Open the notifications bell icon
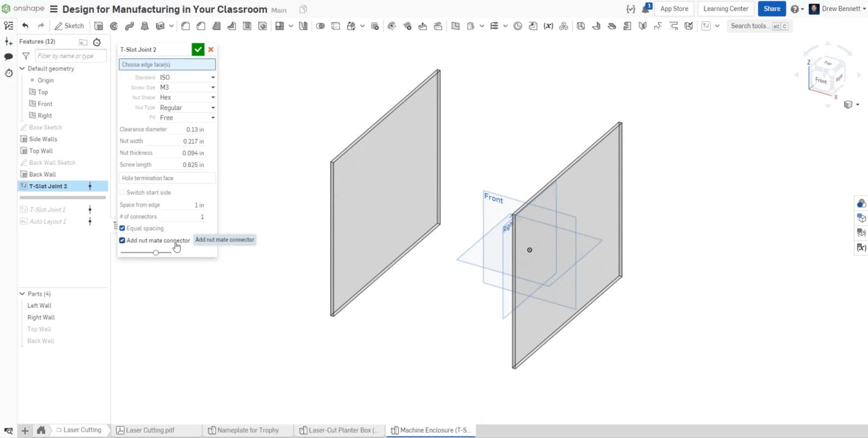Image resolution: width=868 pixels, height=438 pixels. [646, 9]
